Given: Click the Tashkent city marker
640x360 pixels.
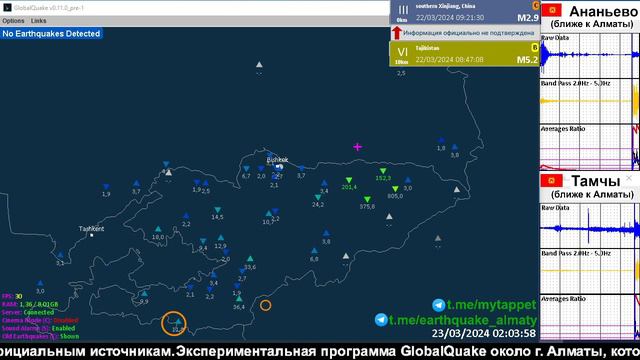Looking at the screenshot, I should tap(92, 235).
